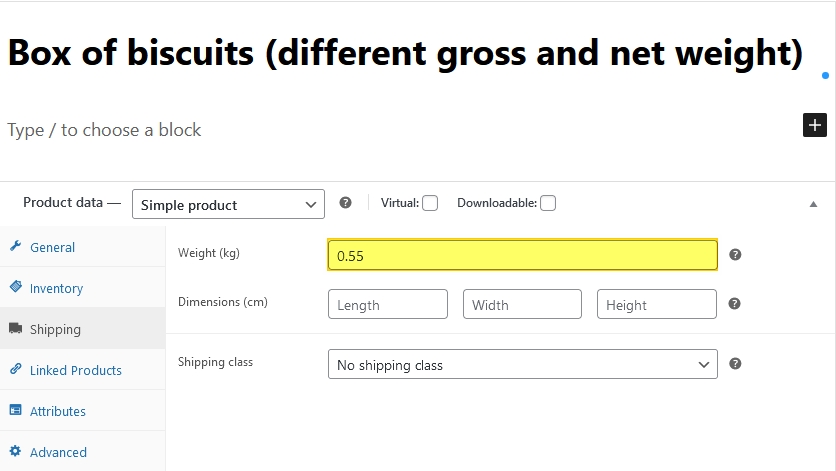836x471 pixels.
Task: Open the Simple product type dropdown
Action: tap(228, 204)
